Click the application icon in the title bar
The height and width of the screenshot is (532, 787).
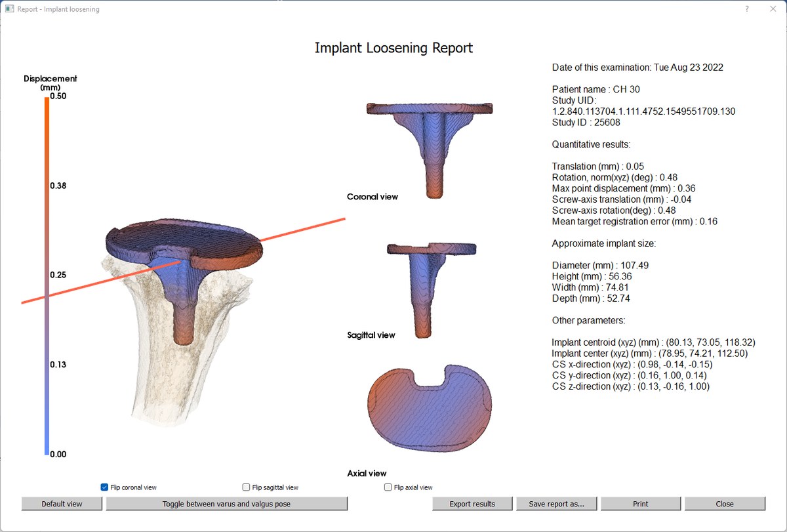click(9, 9)
